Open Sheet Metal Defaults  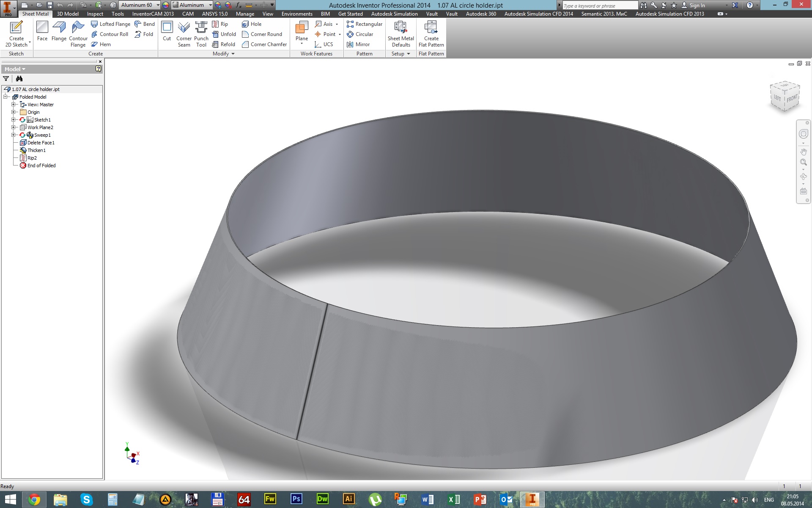[x=401, y=34]
